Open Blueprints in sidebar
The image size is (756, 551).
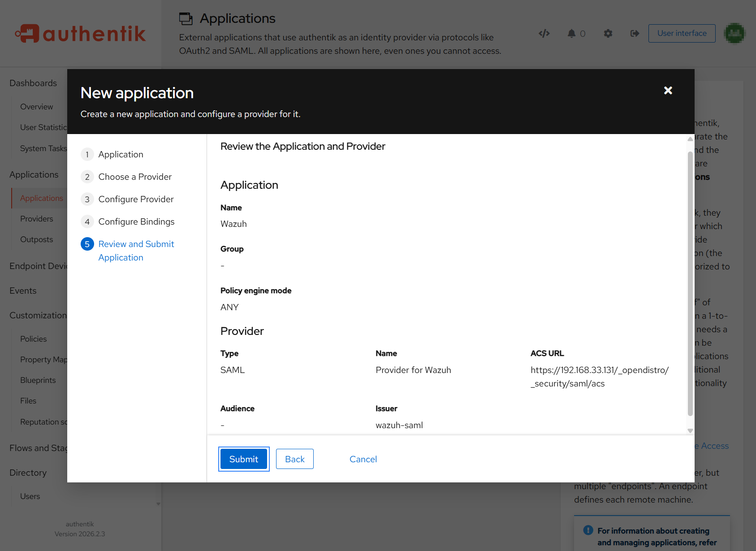38,380
